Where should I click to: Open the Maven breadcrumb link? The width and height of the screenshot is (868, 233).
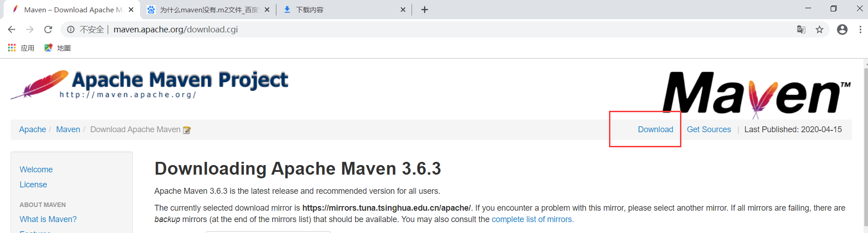tap(68, 129)
